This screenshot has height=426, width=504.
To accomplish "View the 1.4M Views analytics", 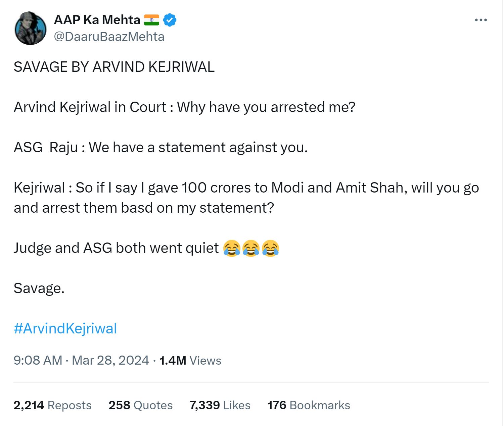I will click(x=190, y=361).
